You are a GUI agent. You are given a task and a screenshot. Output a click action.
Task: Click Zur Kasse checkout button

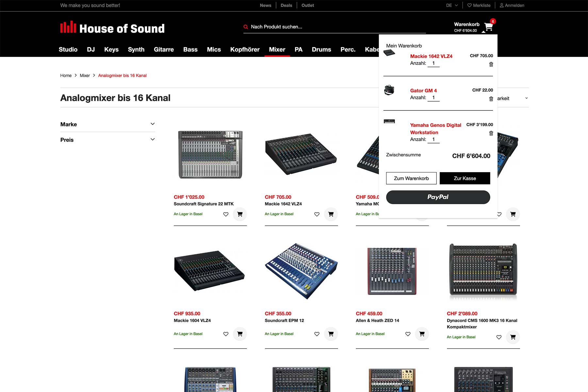tap(465, 178)
